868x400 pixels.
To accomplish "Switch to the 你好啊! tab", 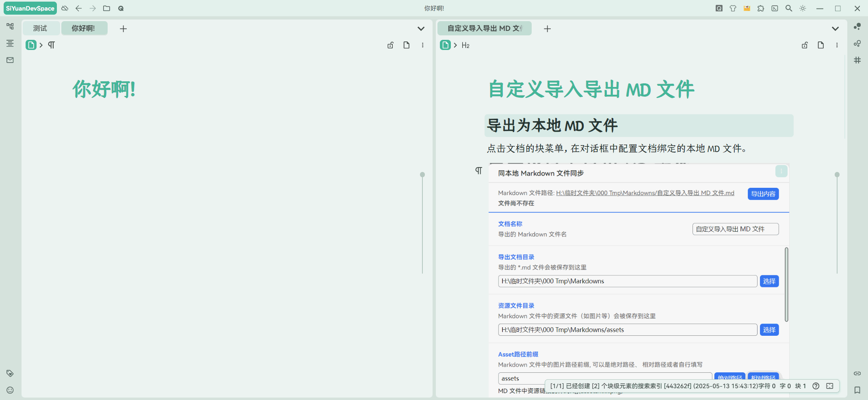I will [84, 28].
